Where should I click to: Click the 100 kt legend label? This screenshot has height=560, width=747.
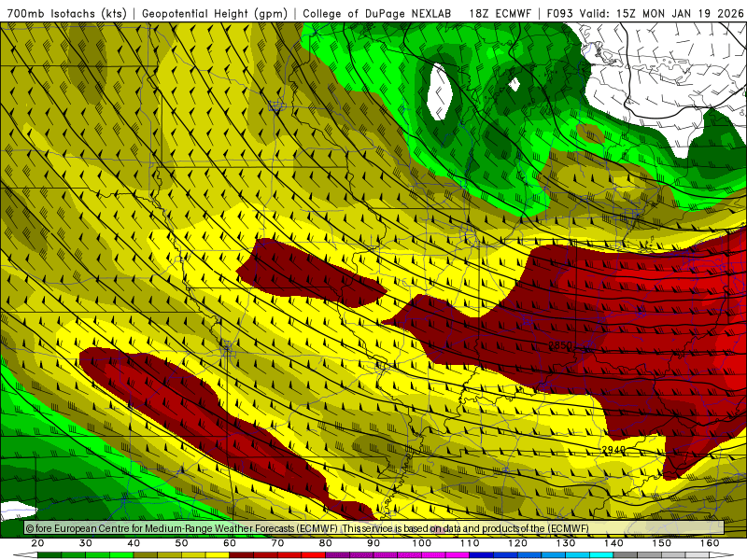coord(422,543)
